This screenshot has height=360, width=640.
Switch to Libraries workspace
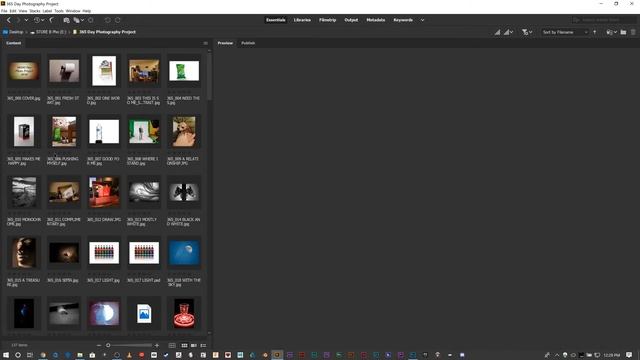point(302,20)
